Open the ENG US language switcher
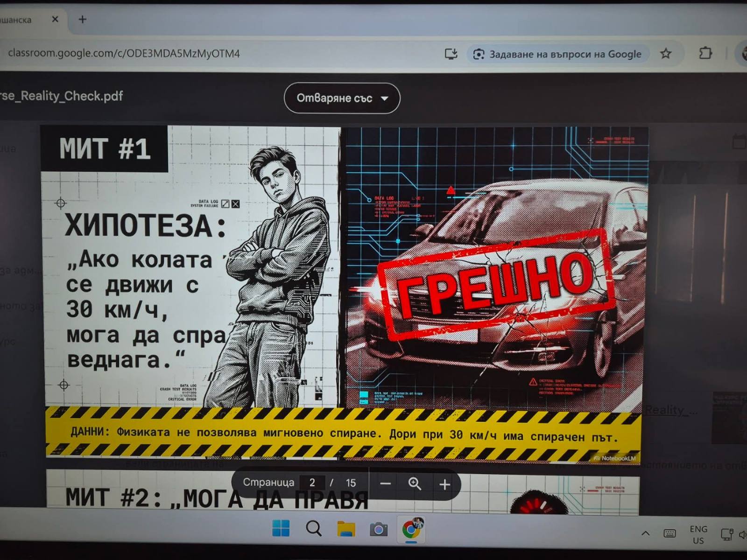The width and height of the screenshot is (747, 560). coord(698,534)
